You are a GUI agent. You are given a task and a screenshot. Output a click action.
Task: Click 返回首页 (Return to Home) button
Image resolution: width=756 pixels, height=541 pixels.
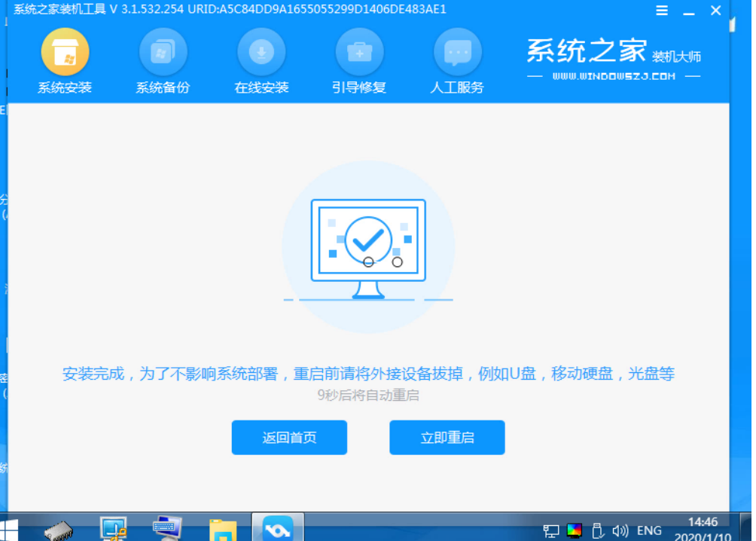tap(289, 438)
